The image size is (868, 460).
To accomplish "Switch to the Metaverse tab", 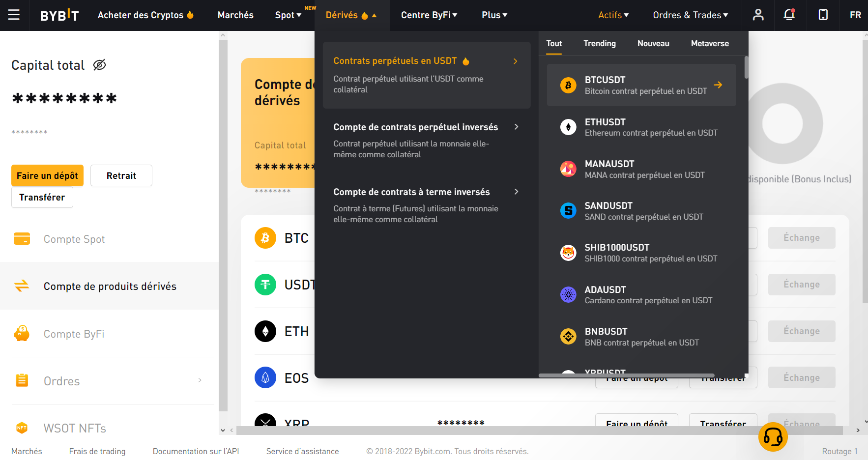I will tap(710, 43).
